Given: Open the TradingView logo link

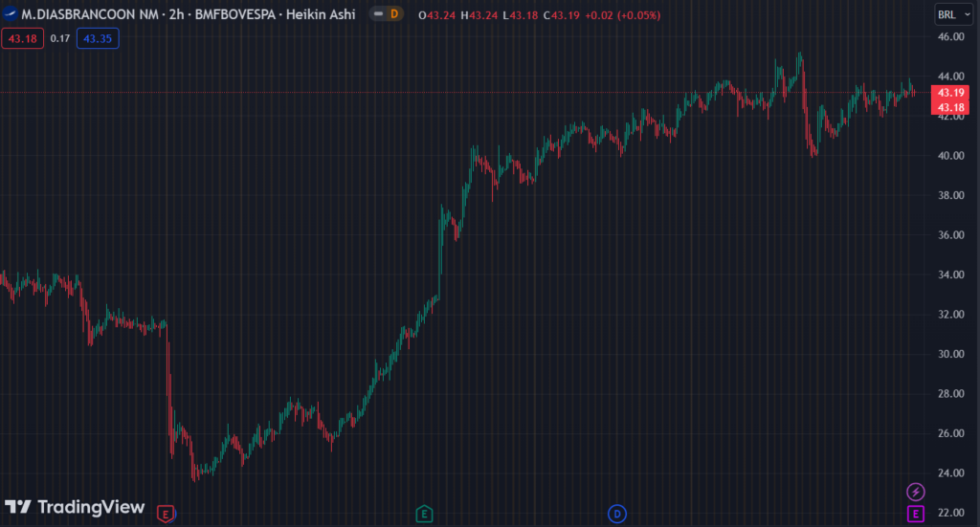Looking at the screenshot, I should 75,506.
